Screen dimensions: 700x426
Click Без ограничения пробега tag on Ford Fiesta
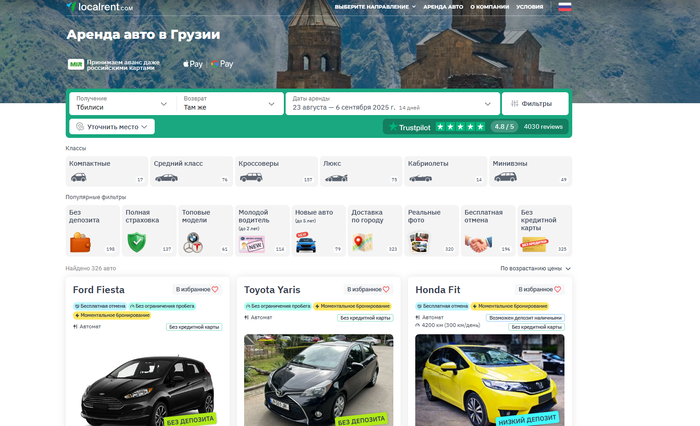(162, 306)
